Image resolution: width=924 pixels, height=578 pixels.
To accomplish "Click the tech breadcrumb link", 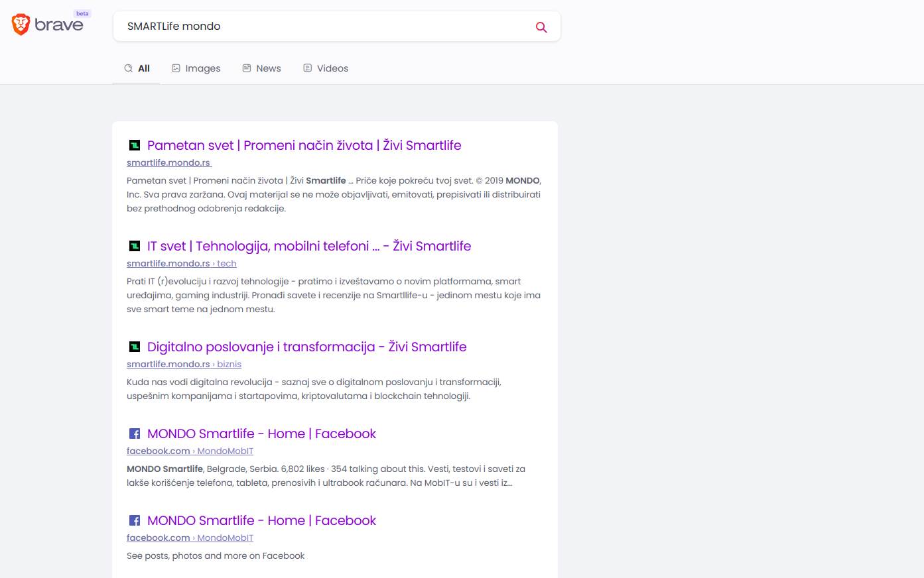I will [x=226, y=263].
